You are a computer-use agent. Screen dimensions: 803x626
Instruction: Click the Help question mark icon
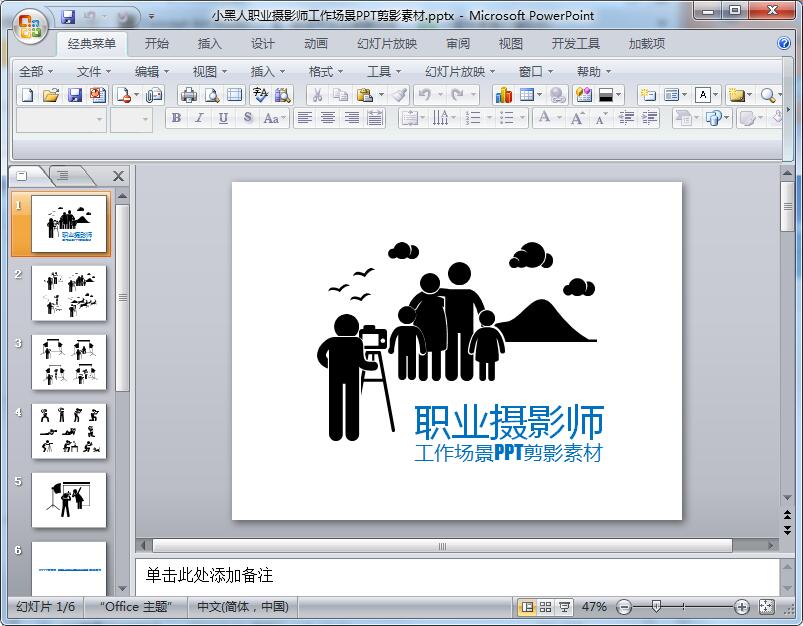(784, 44)
